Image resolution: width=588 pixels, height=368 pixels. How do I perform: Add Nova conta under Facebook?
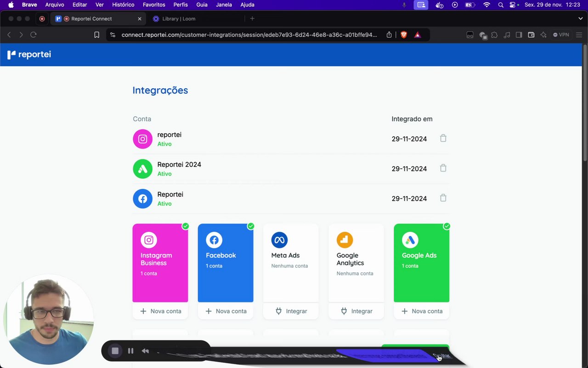226,311
